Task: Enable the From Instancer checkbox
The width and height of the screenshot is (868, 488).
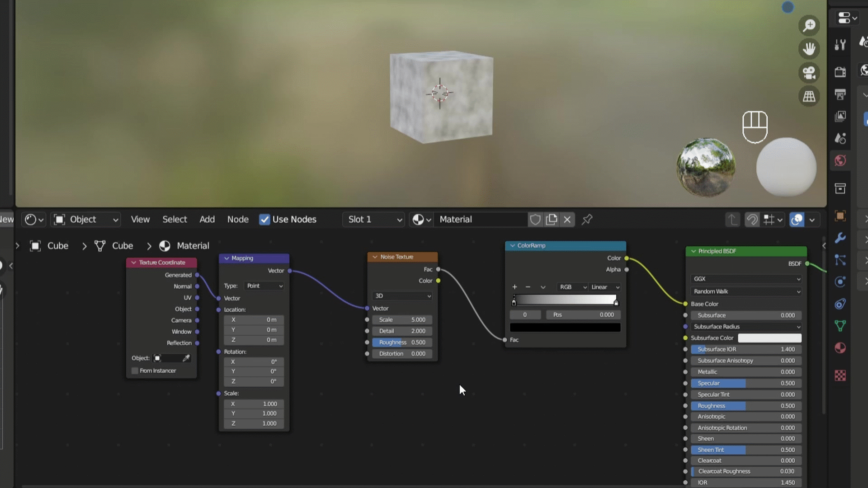Action: (x=135, y=371)
